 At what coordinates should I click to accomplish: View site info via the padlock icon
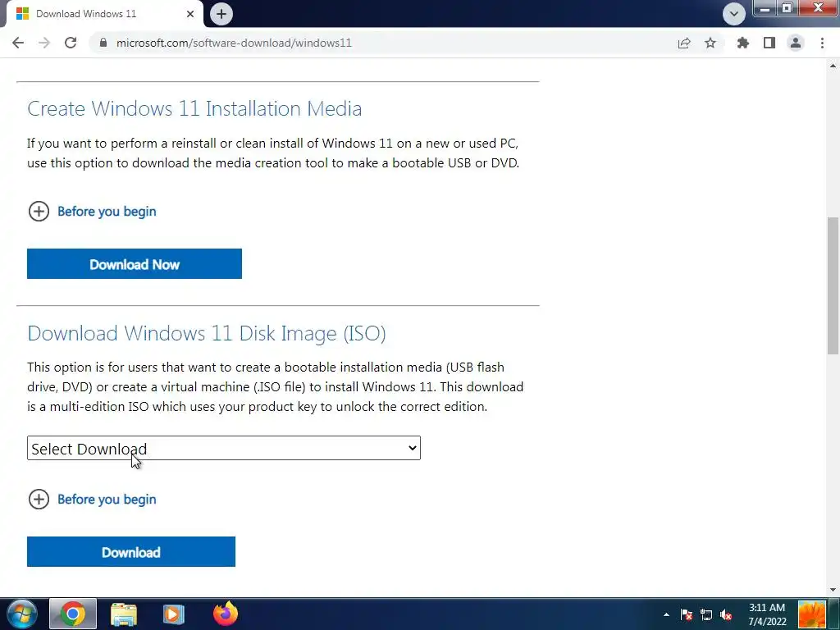(x=103, y=43)
